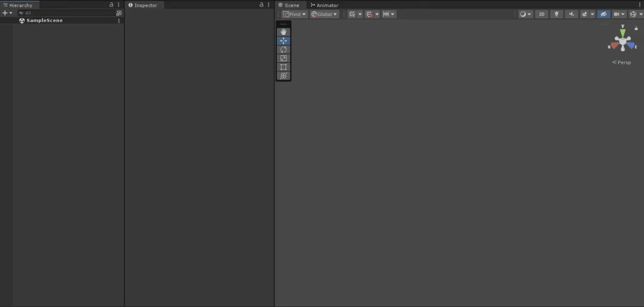Select the Move tool

283,41
